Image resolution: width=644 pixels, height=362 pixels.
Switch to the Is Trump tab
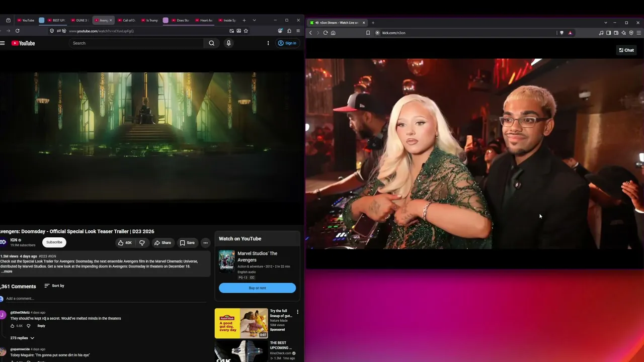click(x=149, y=20)
